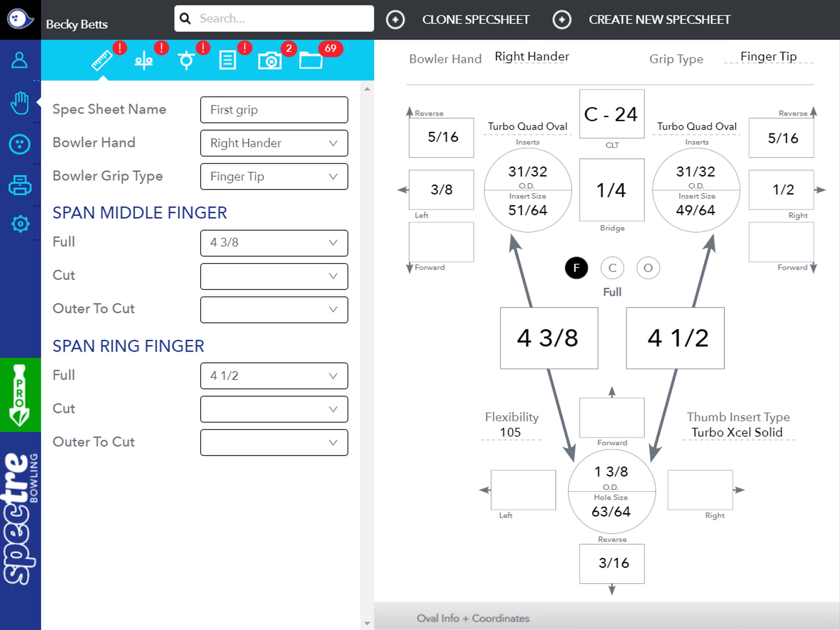Expand the Bowler Hand dropdown
This screenshot has width=840, height=630.
(274, 143)
